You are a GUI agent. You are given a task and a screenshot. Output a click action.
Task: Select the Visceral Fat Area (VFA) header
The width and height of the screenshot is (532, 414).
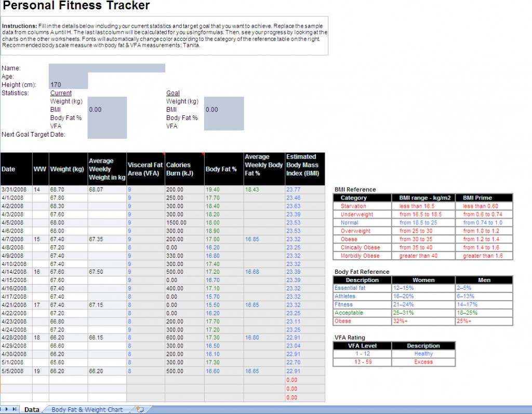point(145,169)
